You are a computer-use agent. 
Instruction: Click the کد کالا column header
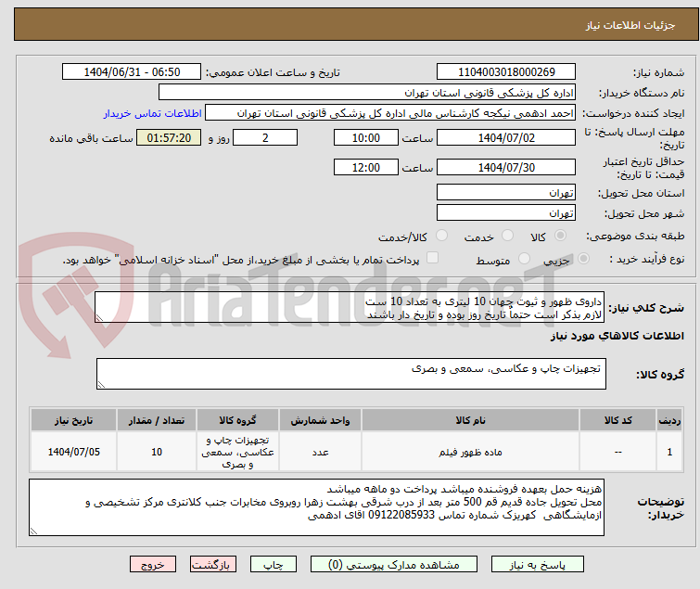point(617,420)
